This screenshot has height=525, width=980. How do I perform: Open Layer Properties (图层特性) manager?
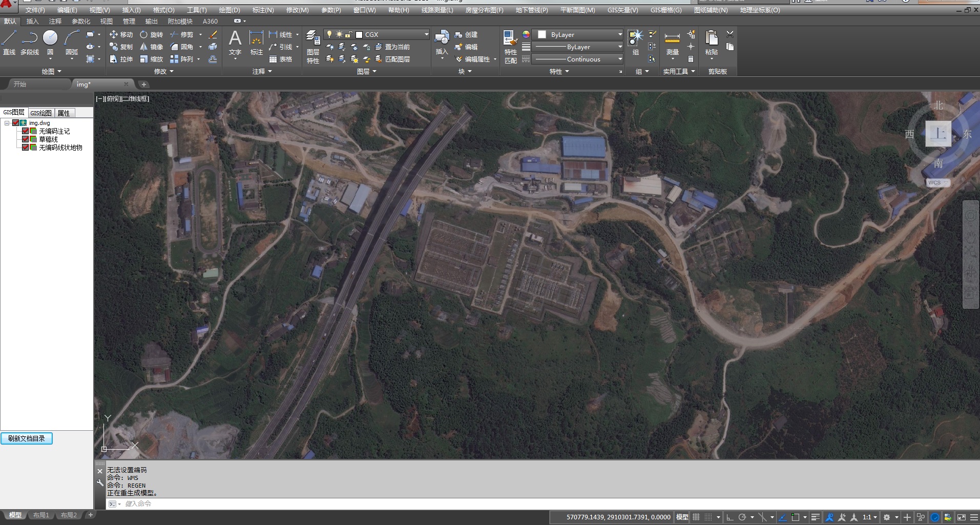[313, 47]
